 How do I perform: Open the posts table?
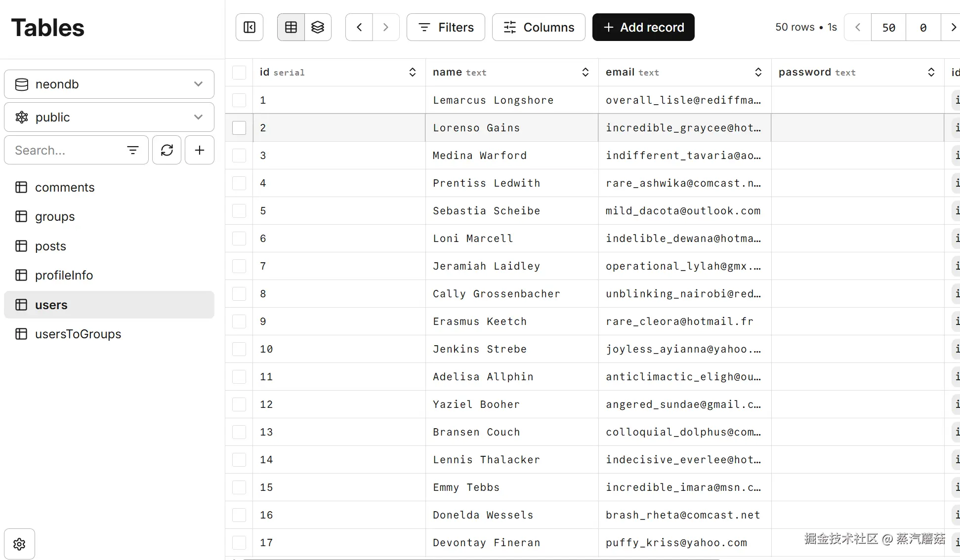pos(50,246)
